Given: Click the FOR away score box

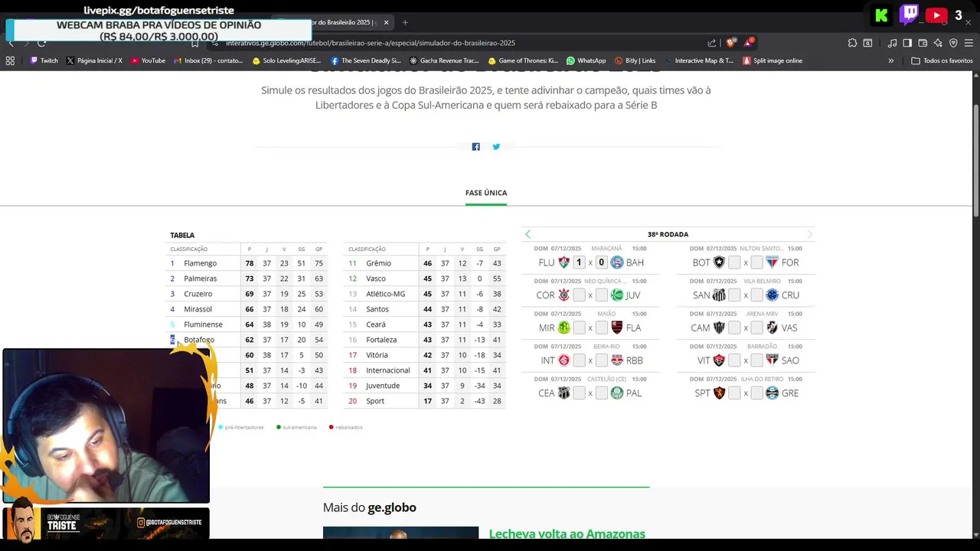Looking at the screenshot, I should [x=756, y=262].
